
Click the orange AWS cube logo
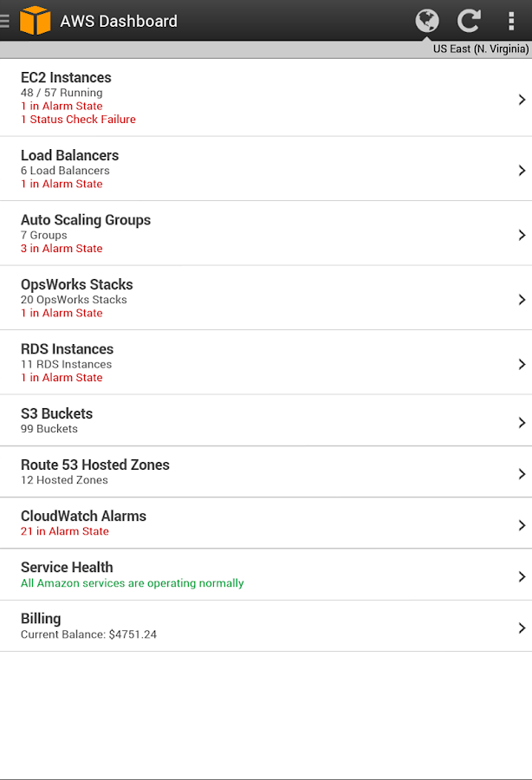click(35, 21)
